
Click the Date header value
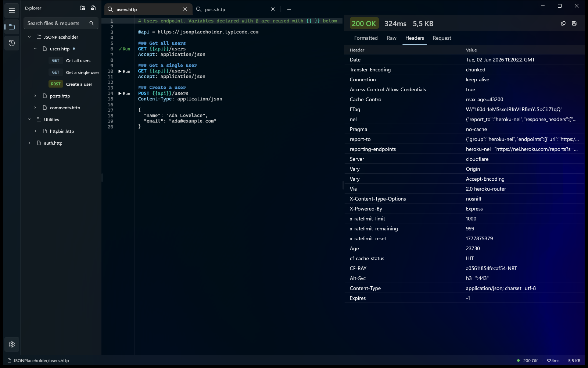(x=500, y=60)
